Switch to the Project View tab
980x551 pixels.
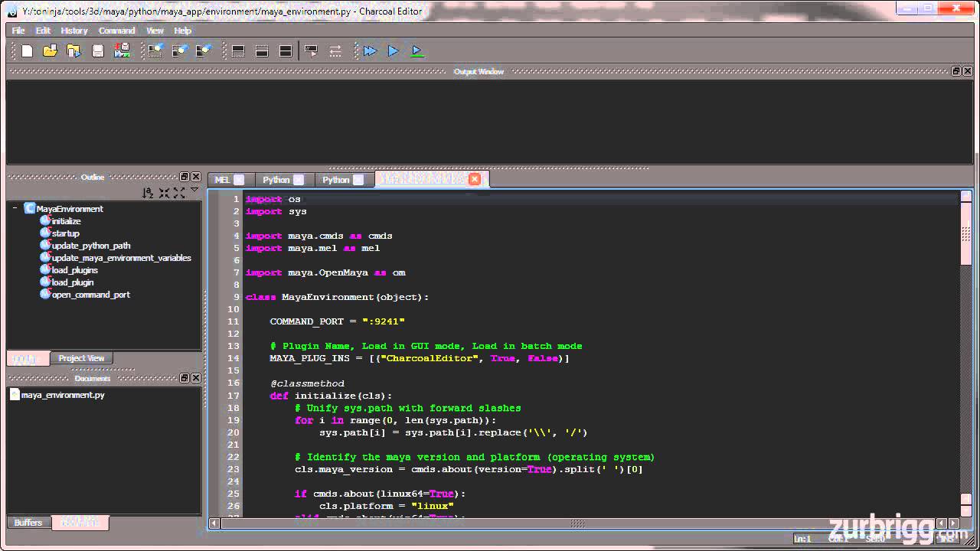pos(81,358)
